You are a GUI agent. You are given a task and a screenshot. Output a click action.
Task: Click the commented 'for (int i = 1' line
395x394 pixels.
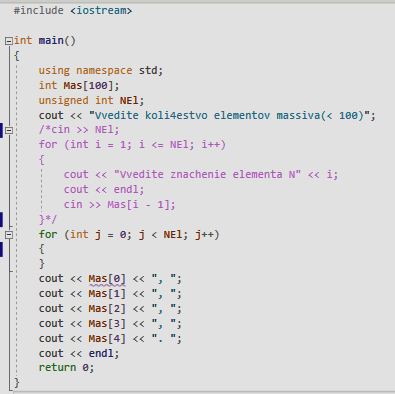(132, 145)
